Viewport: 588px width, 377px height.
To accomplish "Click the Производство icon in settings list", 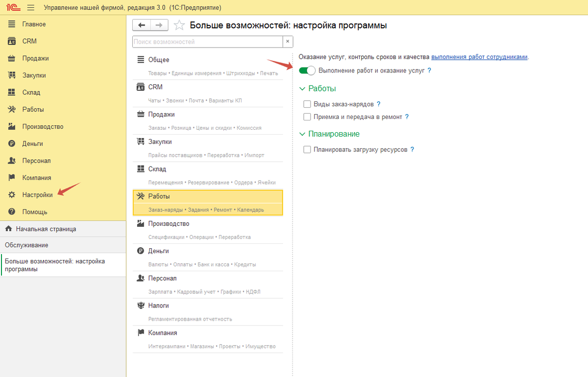I will pos(141,224).
